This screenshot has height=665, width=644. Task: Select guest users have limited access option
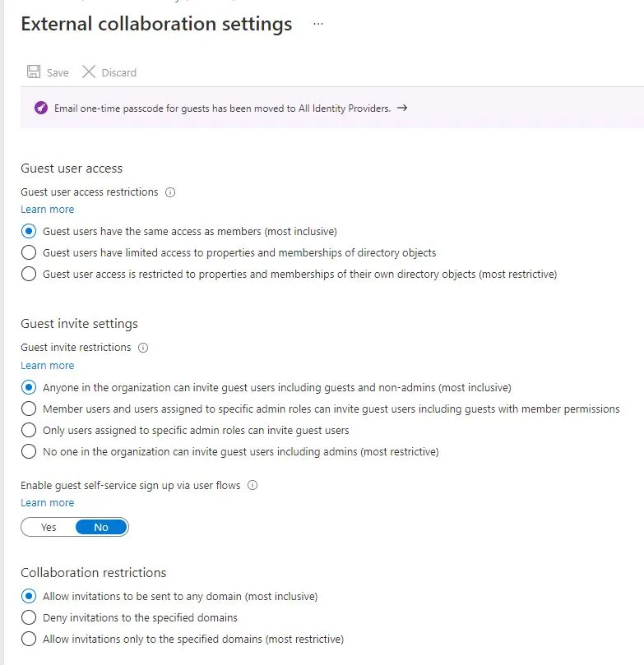click(29, 252)
